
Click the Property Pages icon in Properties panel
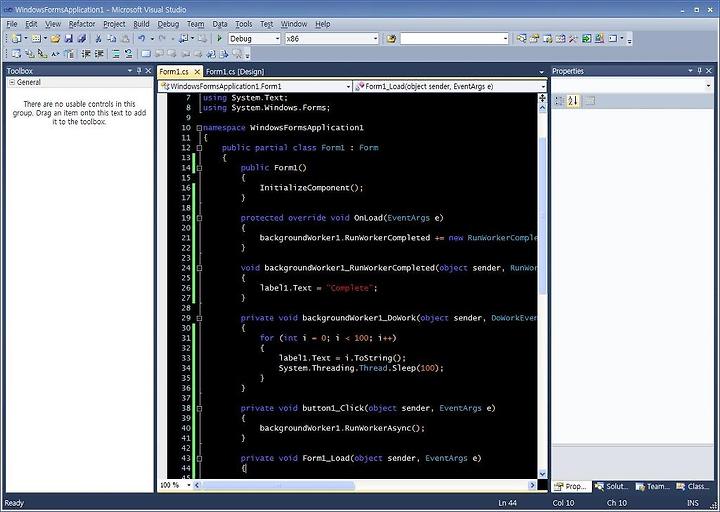coord(590,101)
